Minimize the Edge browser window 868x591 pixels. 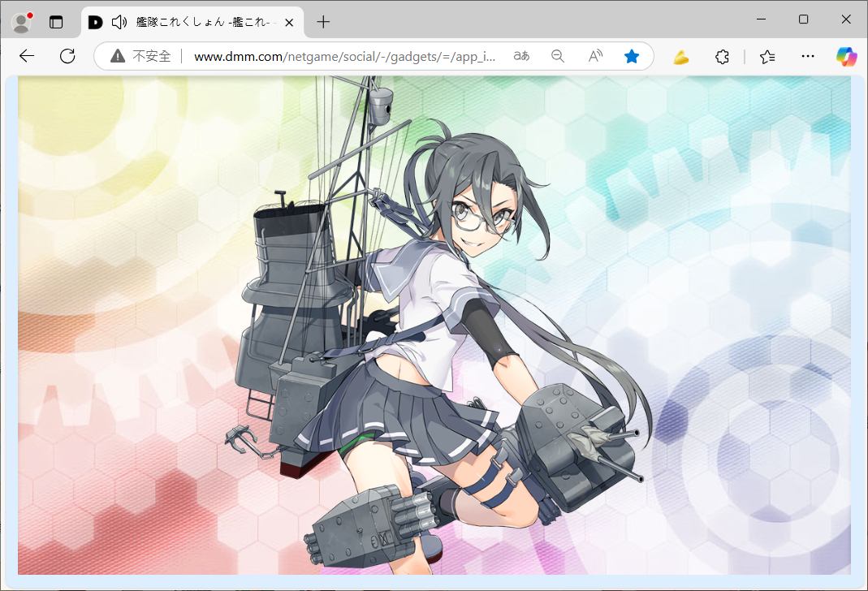click(761, 19)
